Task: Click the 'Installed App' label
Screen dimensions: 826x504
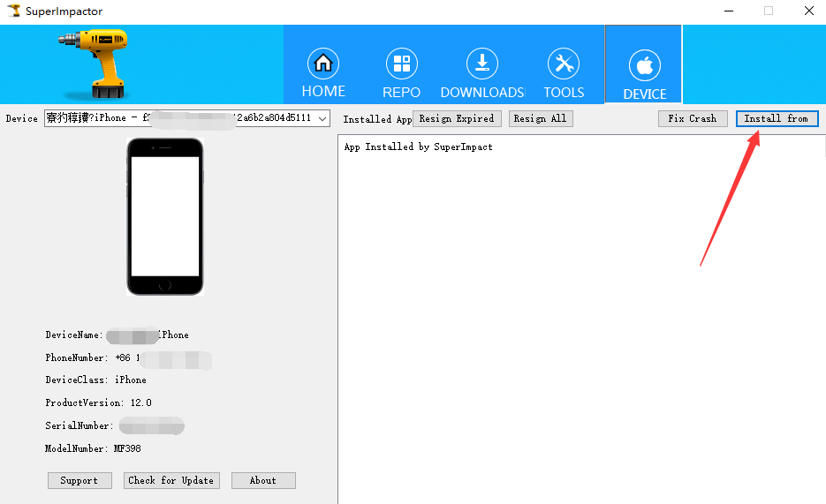Action: tap(377, 119)
